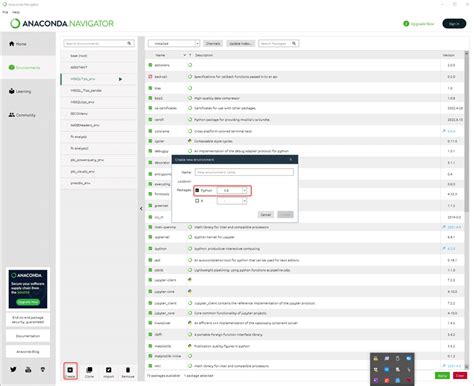Viewport: 474px width, 386px height.
Task: Click Upgrade Now in the Anaconda ad
Action: 28,302
